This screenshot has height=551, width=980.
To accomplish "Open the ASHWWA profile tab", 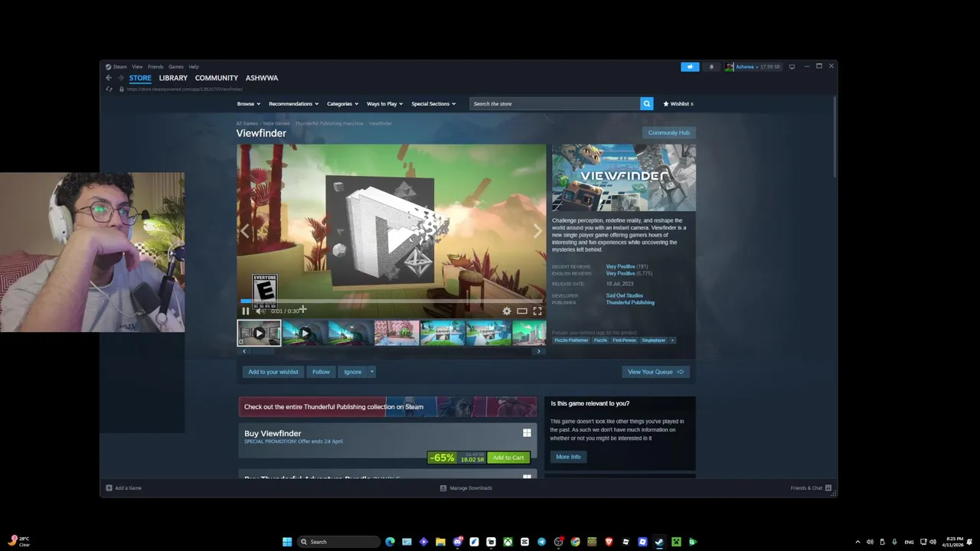I will click(x=262, y=78).
